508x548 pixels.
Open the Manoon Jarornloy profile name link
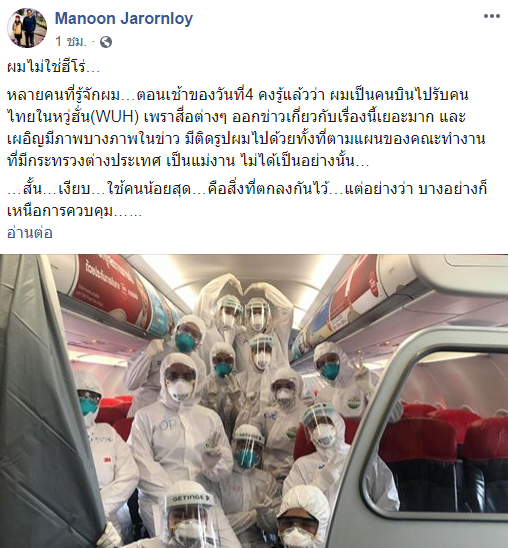click(124, 18)
